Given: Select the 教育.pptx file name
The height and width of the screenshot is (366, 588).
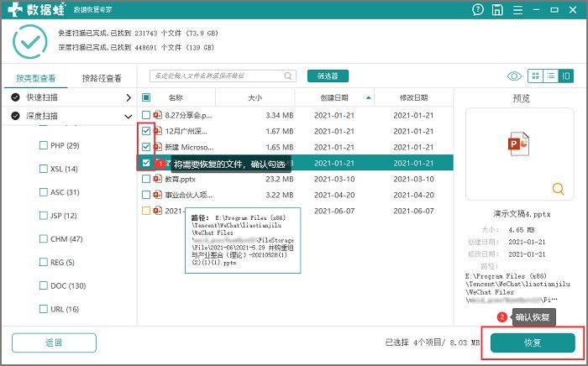Looking at the screenshot, I should tap(181, 179).
